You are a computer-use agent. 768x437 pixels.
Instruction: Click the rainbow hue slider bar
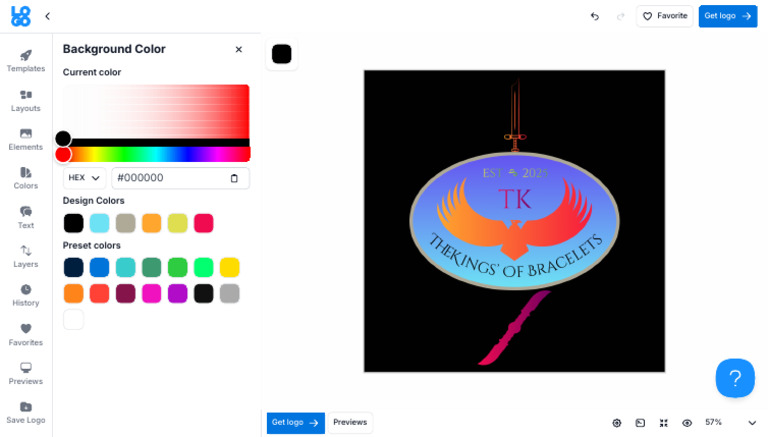coord(156,155)
